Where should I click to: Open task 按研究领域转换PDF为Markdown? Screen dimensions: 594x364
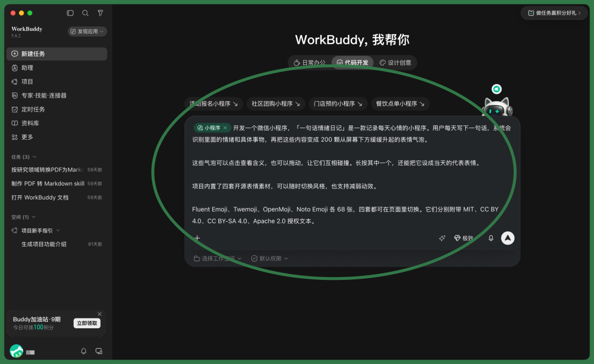[57, 170]
